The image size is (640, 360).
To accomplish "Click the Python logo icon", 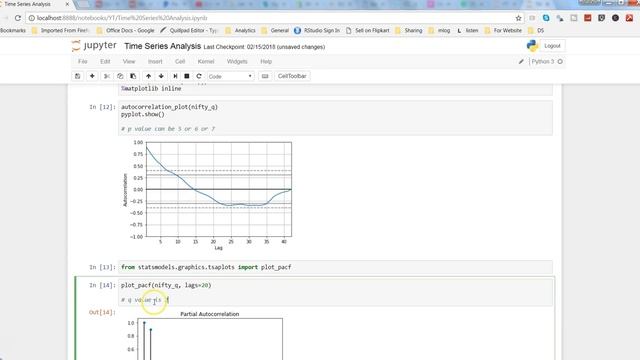I will [x=532, y=46].
